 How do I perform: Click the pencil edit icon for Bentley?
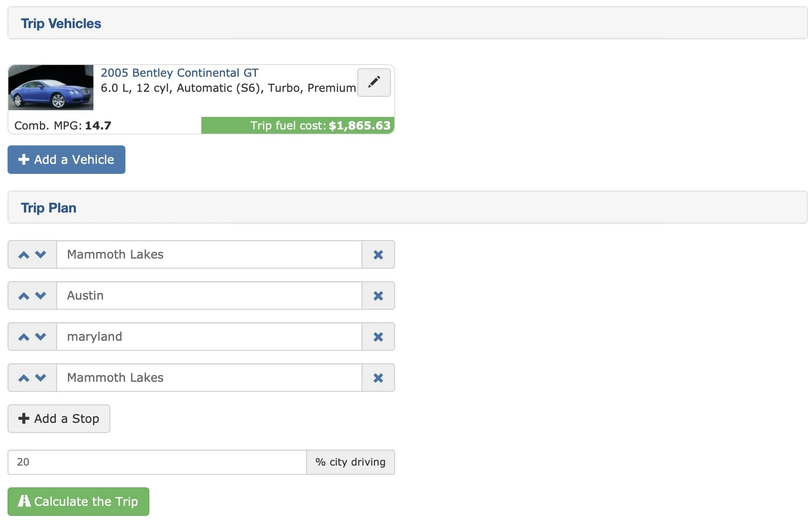374,82
